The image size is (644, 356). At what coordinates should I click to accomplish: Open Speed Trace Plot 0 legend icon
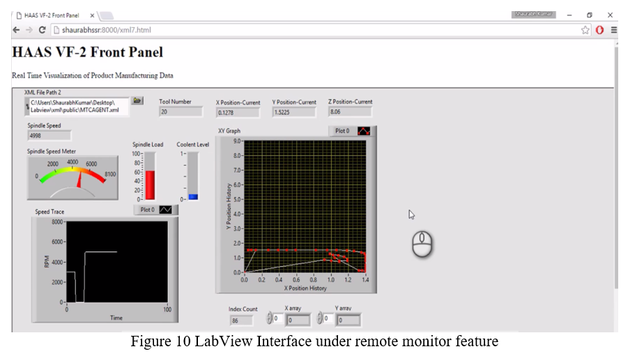tap(165, 210)
